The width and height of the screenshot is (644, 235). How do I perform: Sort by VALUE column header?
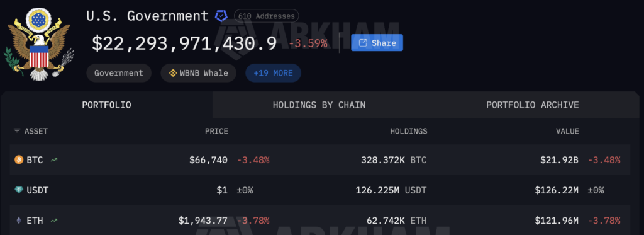coord(568,131)
